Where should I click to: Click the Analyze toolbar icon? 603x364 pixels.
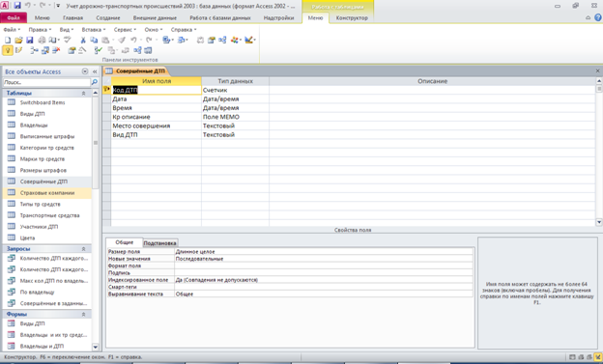pos(182,40)
